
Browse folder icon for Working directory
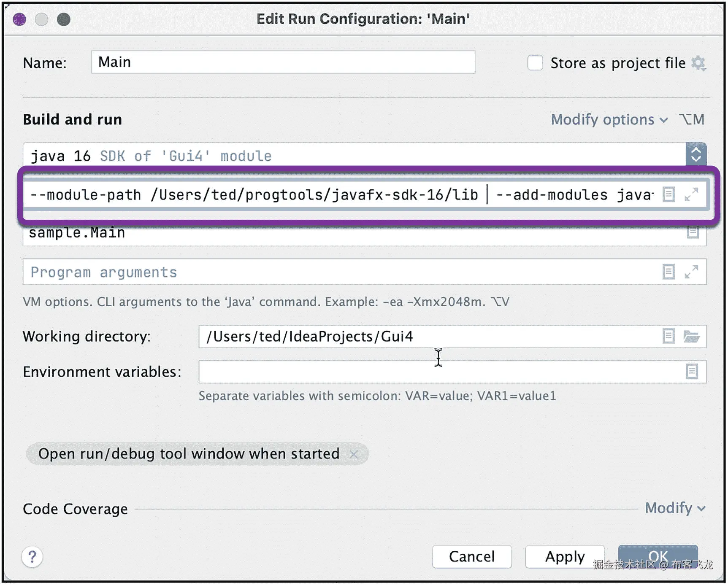(x=691, y=336)
